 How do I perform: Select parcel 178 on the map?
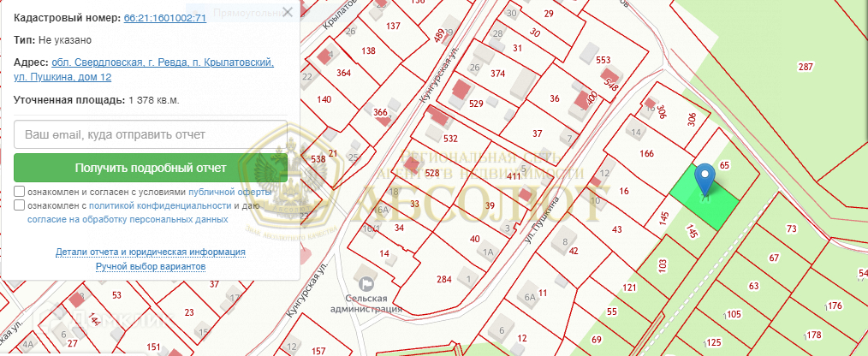[813, 335]
